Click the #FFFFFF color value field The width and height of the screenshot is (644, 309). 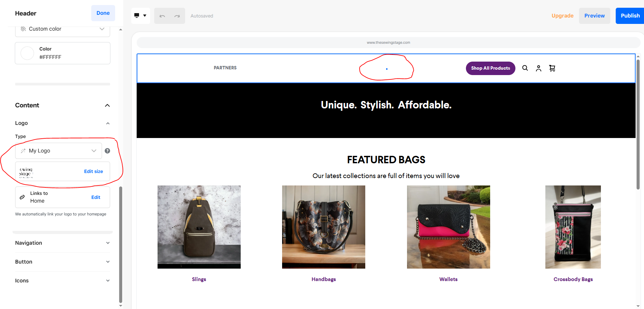click(x=63, y=53)
